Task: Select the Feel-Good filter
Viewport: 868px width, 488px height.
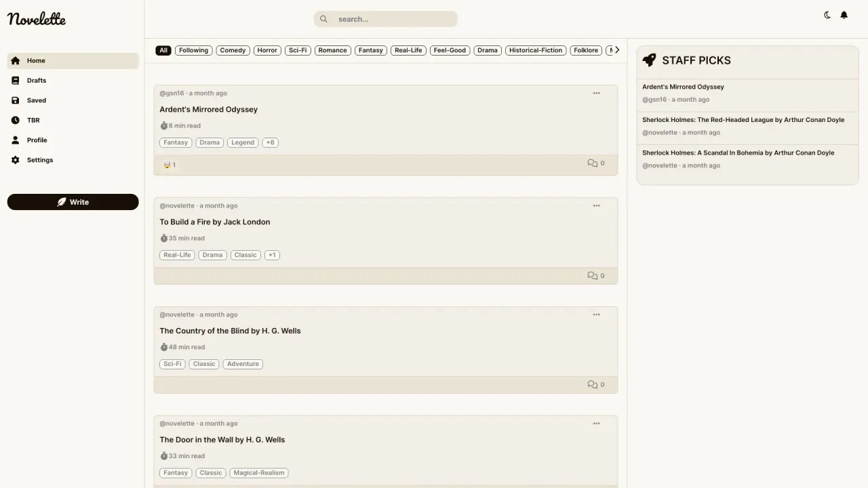Action: coord(450,50)
